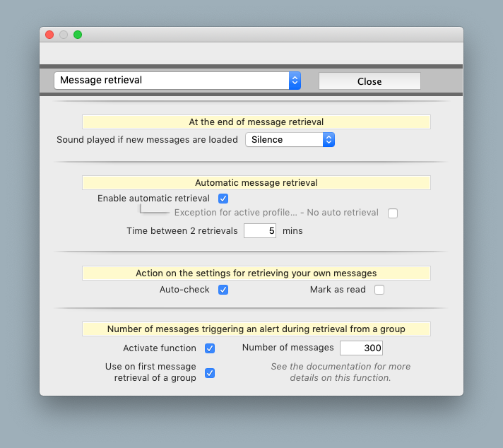503x448 pixels.
Task: Tick the Exception for active profile checkbox
Action: [x=393, y=213]
